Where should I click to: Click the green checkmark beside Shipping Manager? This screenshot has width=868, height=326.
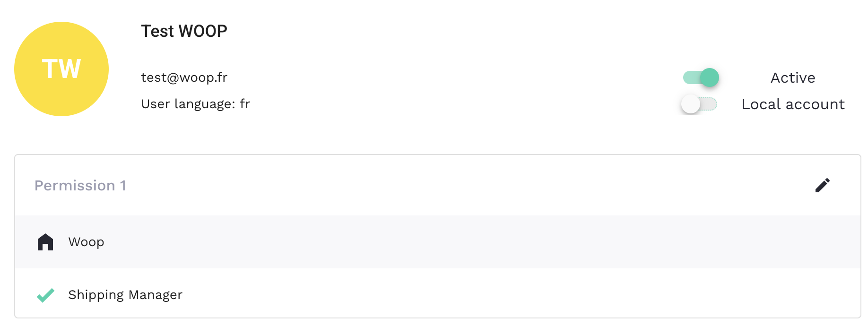point(46,295)
